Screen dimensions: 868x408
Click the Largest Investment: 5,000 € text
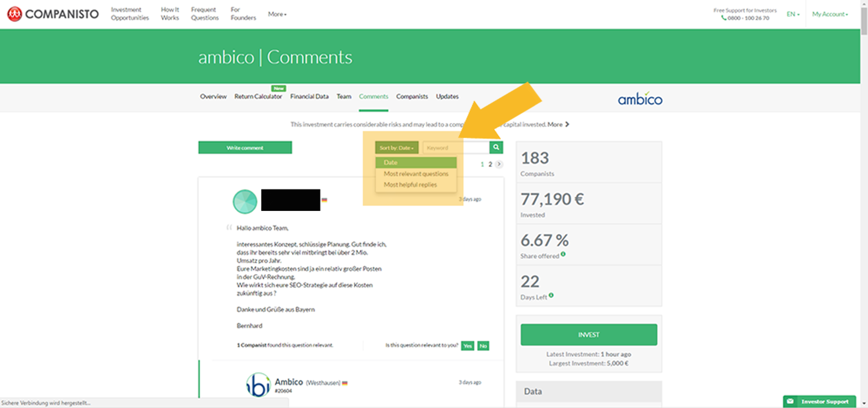[x=589, y=363]
